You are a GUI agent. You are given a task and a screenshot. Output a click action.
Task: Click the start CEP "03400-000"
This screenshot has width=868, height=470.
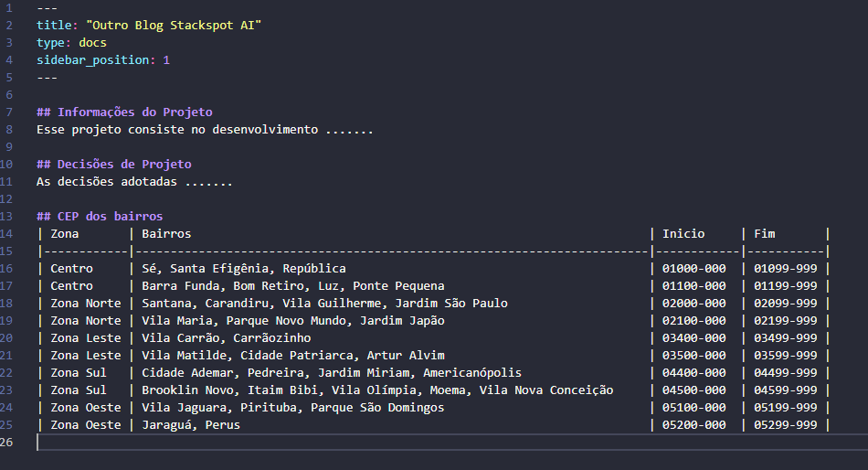click(x=694, y=338)
